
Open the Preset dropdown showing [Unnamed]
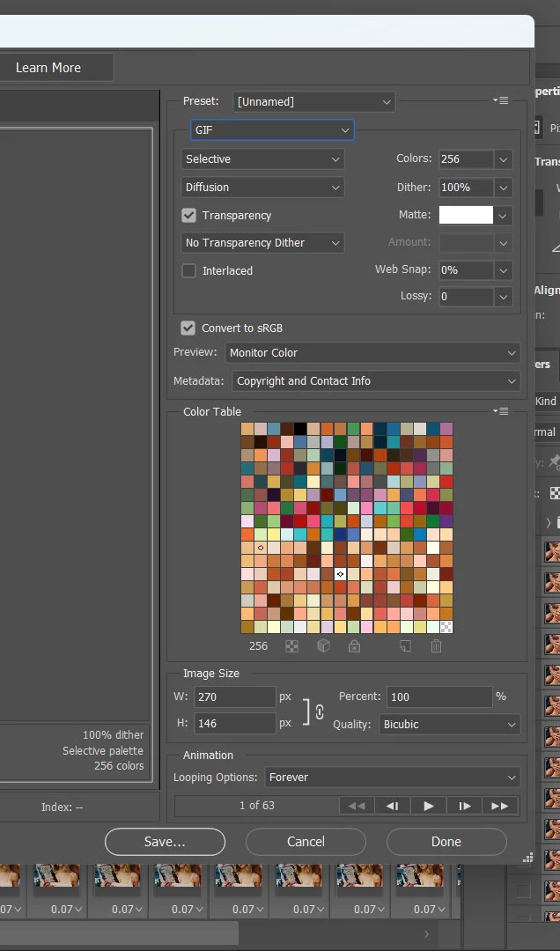click(313, 102)
